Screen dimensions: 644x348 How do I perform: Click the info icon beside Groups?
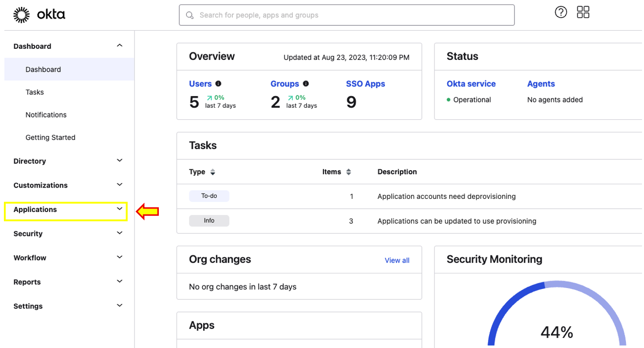pos(305,84)
